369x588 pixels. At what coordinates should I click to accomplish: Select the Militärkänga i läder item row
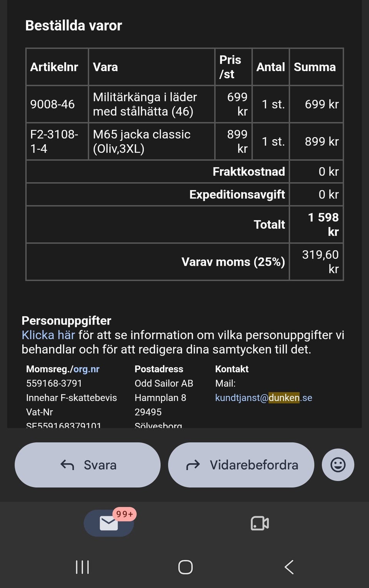(x=184, y=104)
